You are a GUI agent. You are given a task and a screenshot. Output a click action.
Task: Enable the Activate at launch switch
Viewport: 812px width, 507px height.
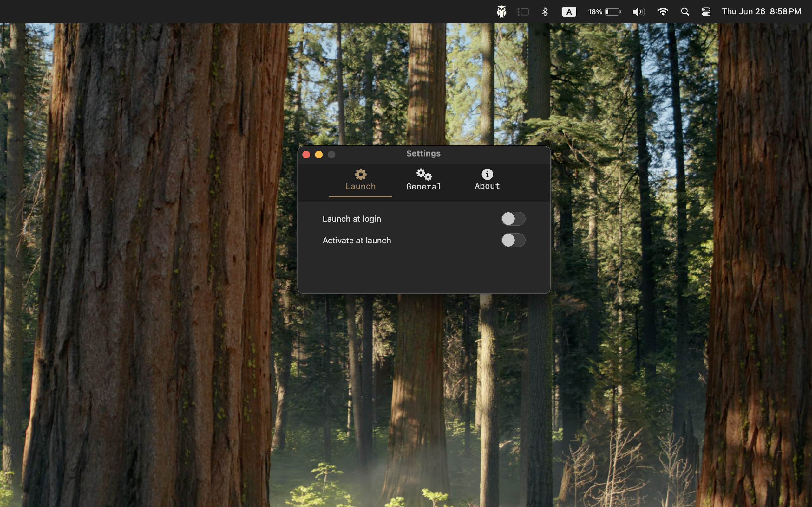coord(513,240)
